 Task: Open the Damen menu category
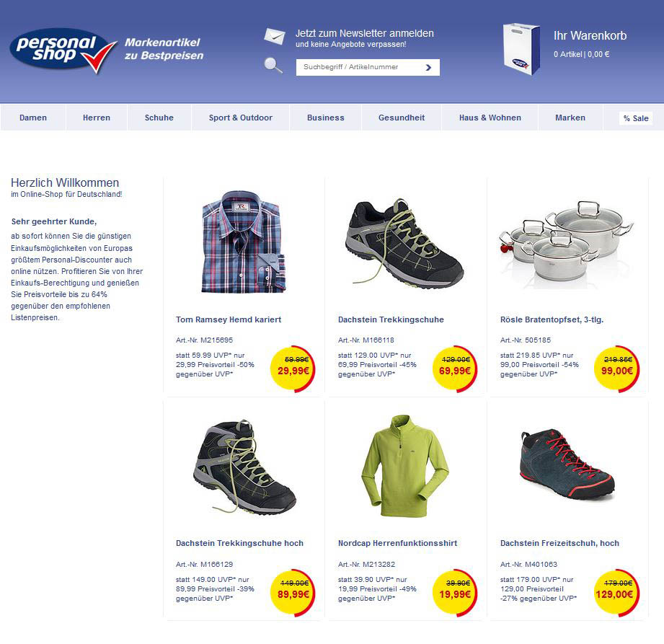click(33, 118)
